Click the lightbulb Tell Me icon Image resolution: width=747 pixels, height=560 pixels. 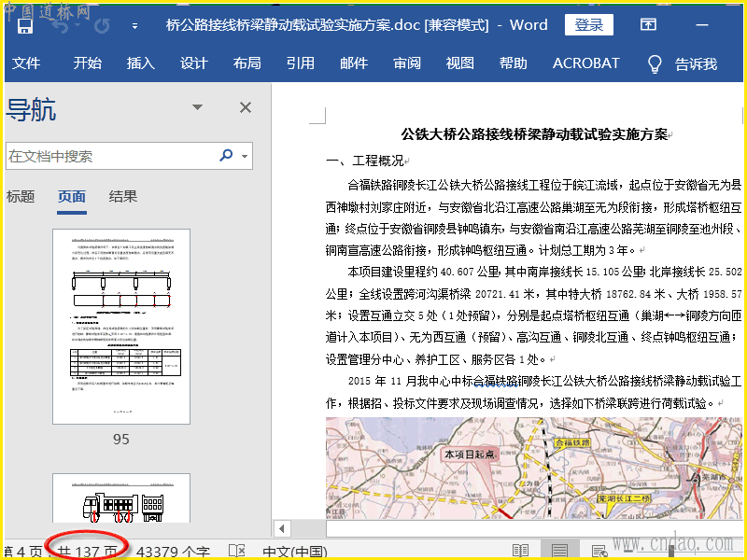tap(655, 63)
